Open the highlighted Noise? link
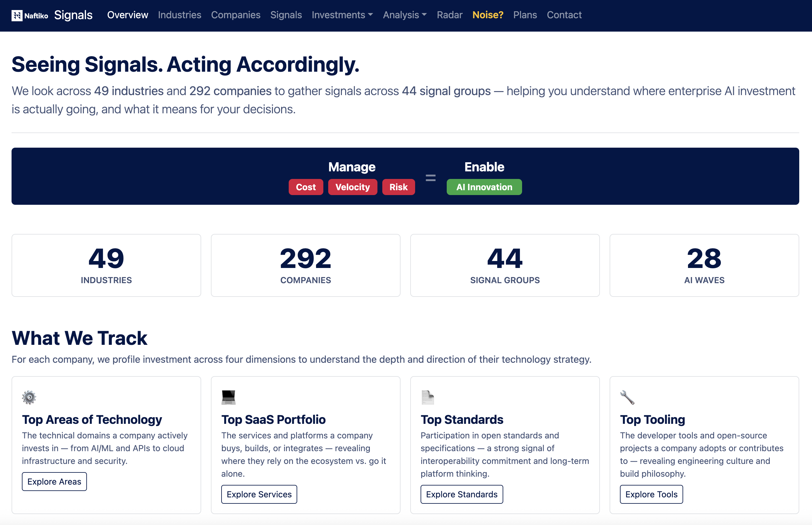The width and height of the screenshot is (812, 525). click(x=487, y=15)
